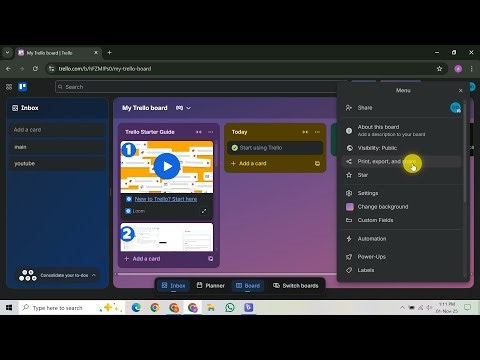Click the Change background color swatch
This screenshot has width=480, height=360.
pos(350,207)
